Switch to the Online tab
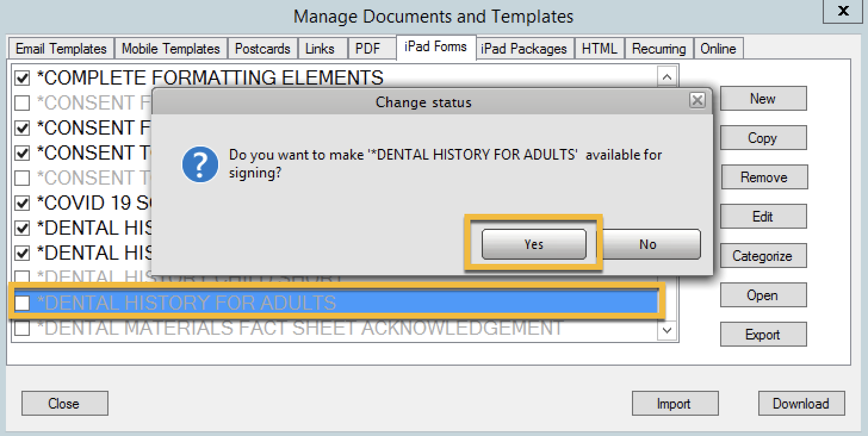 (x=718, y=49)
